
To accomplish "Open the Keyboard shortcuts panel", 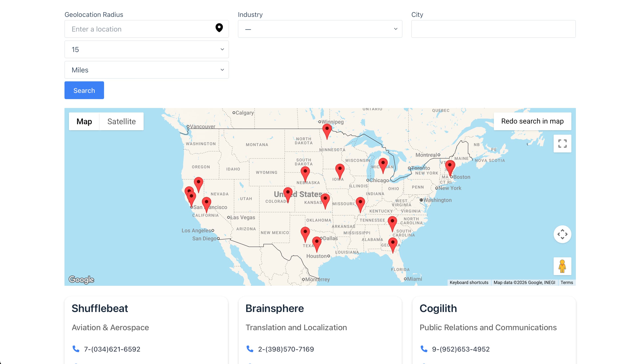I will [x=469, y=282].
